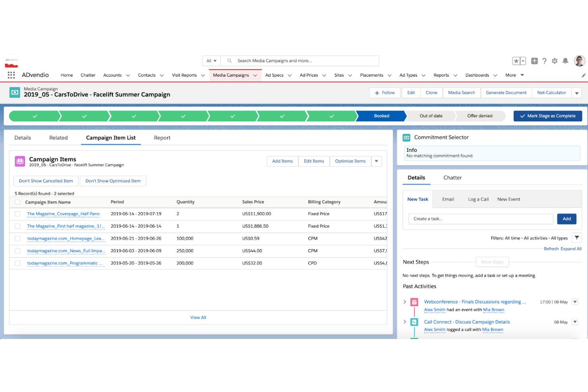Check The Magazine_Coverpage_Half Pano row
The height and width of the screenshot is (392, 588).
17,214
